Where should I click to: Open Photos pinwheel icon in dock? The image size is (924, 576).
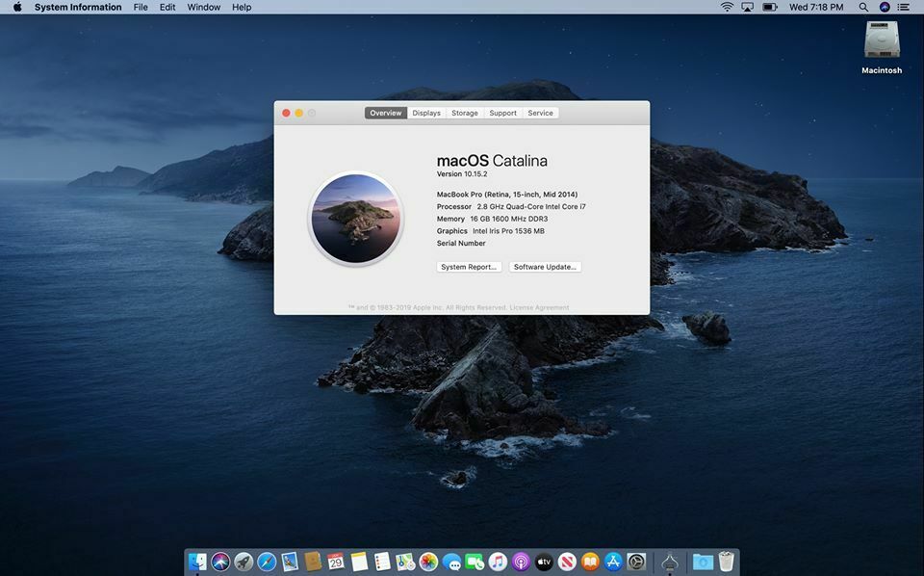pyautogui.click(x=428, y=562)
